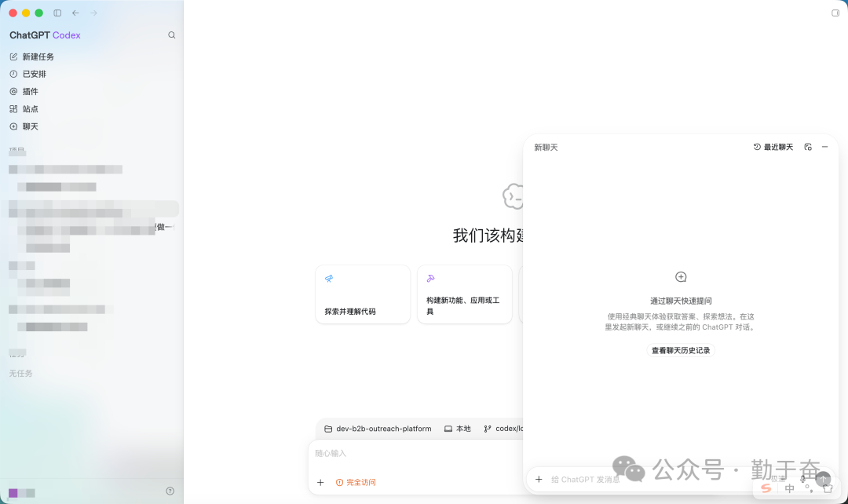This screenshot has height=504, width=848.
Task: Click the 通过聊天快速提问 heading
Action: [681, 301]
